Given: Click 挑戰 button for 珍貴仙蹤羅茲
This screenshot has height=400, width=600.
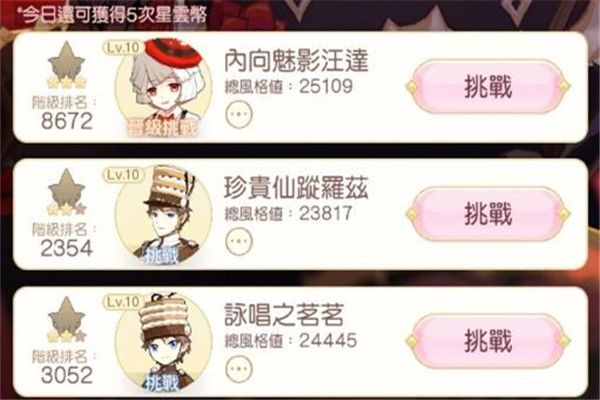Looking at the screenshot, I should tap(488, 214).
